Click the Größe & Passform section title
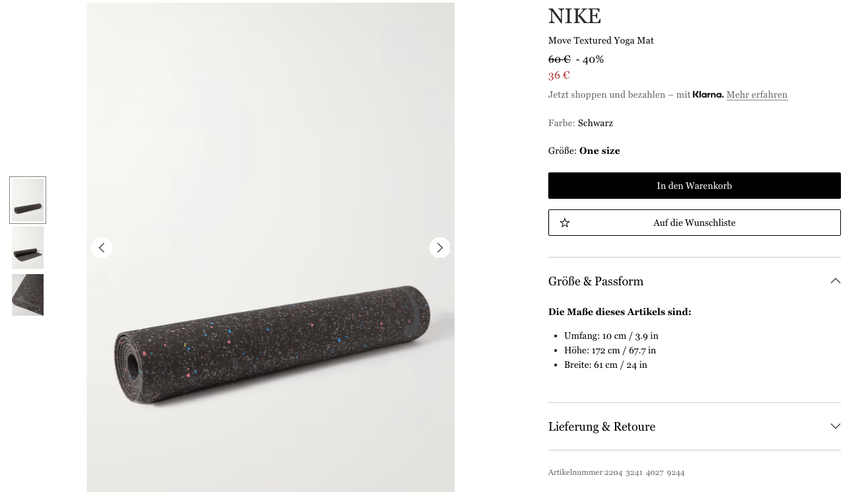868x502 pixels. (595, 281)
